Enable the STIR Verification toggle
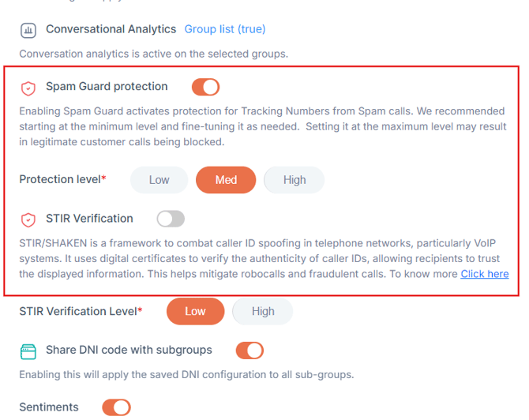This screenshot has height=420, width=529. tap(171, 219)
